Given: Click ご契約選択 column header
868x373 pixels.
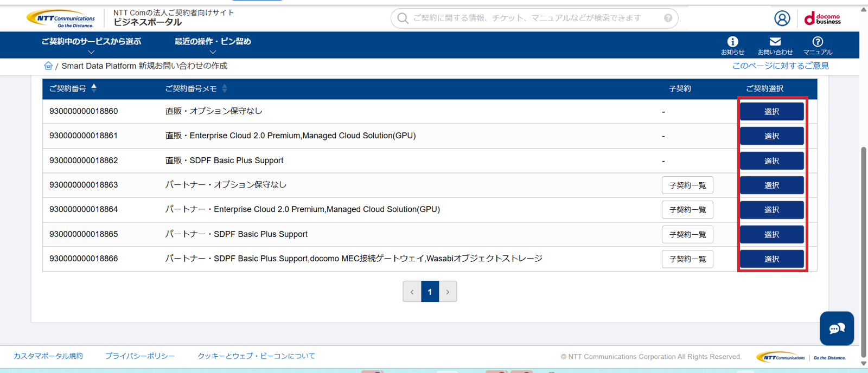Looking at the screenshot, I should click(x=764, y=88).
